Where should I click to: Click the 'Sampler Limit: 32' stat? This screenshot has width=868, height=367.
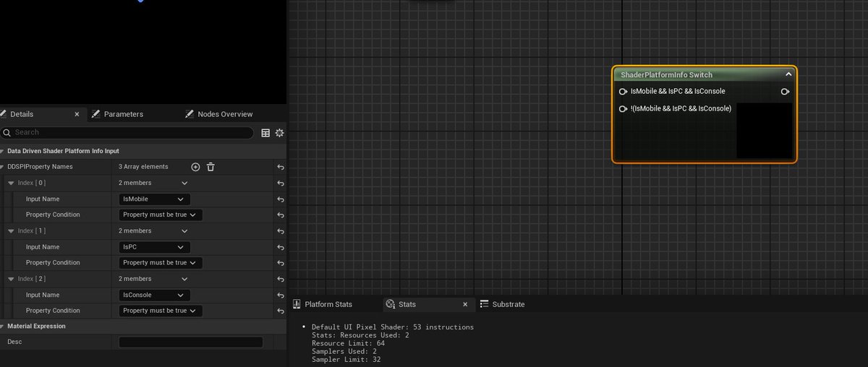tap(346, 359)
